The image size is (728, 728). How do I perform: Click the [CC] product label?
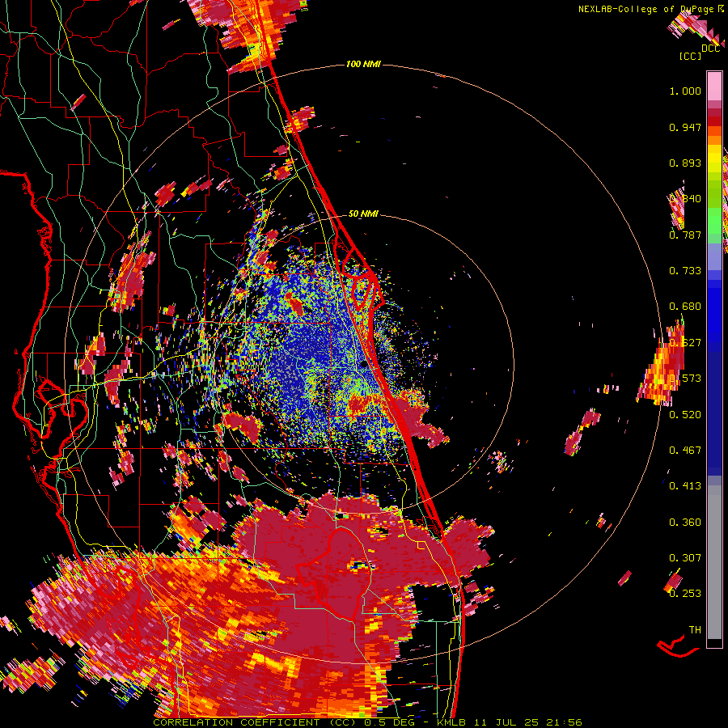click(x=690, y=56)
